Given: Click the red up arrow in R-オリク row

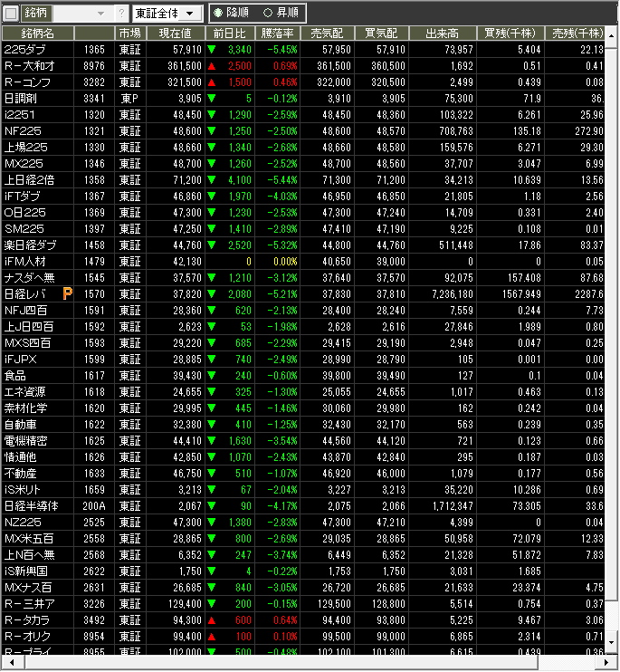Looking at the screenshot, I should [x=211, y=636].
